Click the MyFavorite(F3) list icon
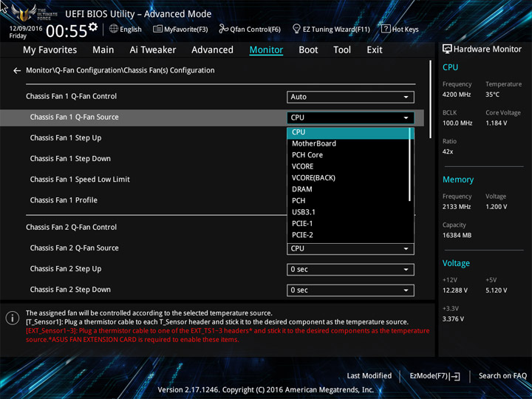The image size is (532, 399). click(x=157, y=29)
